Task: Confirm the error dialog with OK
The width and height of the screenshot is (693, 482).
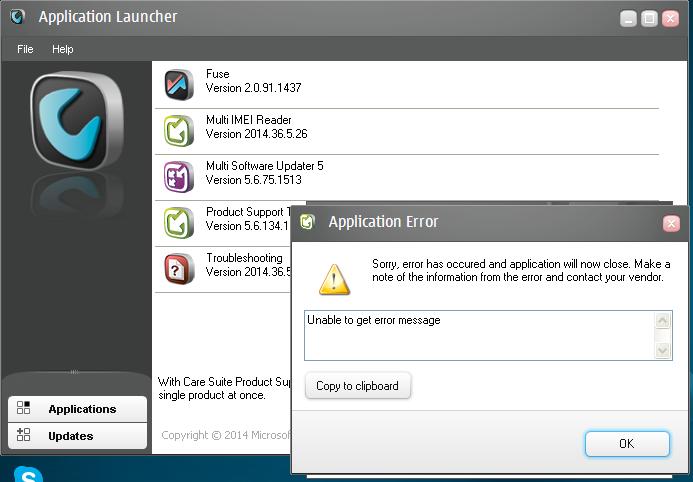Action: [627, 444]
